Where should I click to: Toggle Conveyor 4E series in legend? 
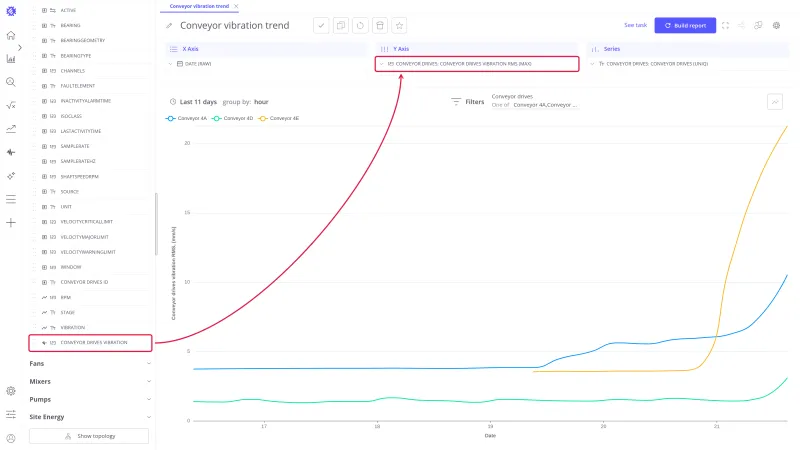[x=279, y=118]
